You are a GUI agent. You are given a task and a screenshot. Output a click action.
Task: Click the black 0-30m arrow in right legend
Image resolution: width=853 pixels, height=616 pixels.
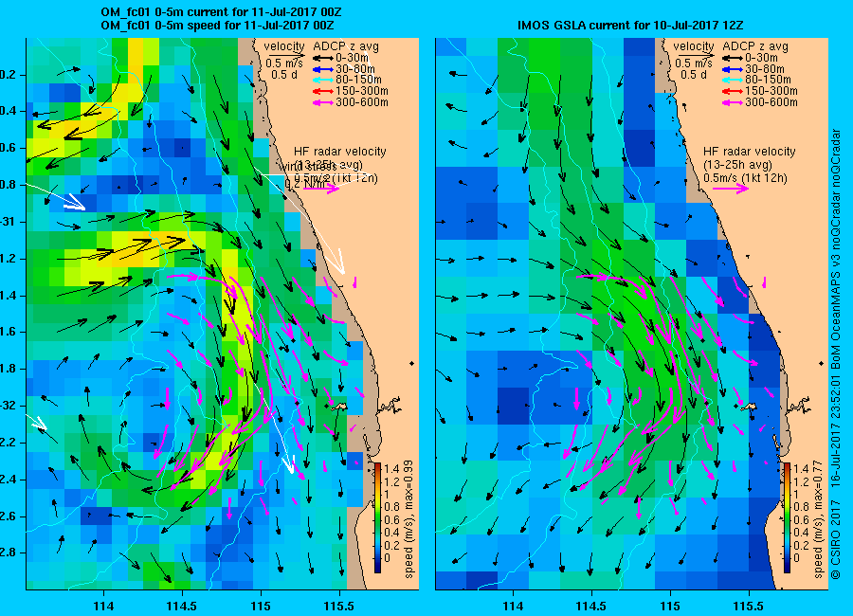(733, 58)
